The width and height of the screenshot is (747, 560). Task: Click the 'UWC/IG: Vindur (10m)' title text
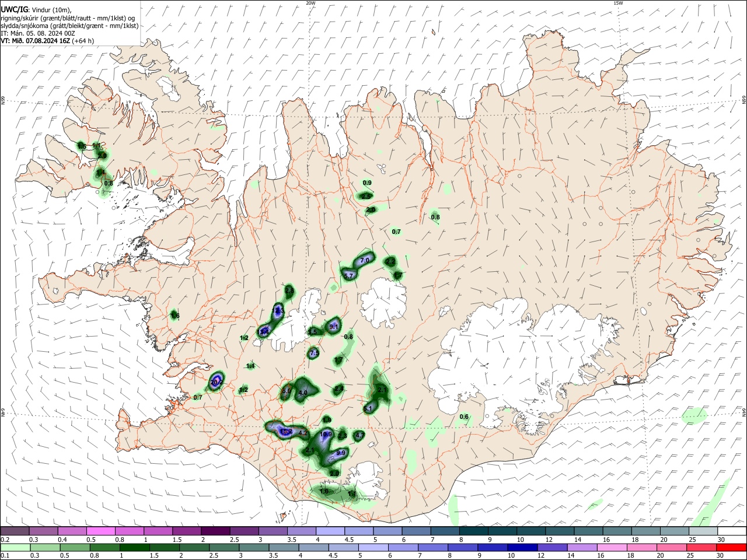36,9
